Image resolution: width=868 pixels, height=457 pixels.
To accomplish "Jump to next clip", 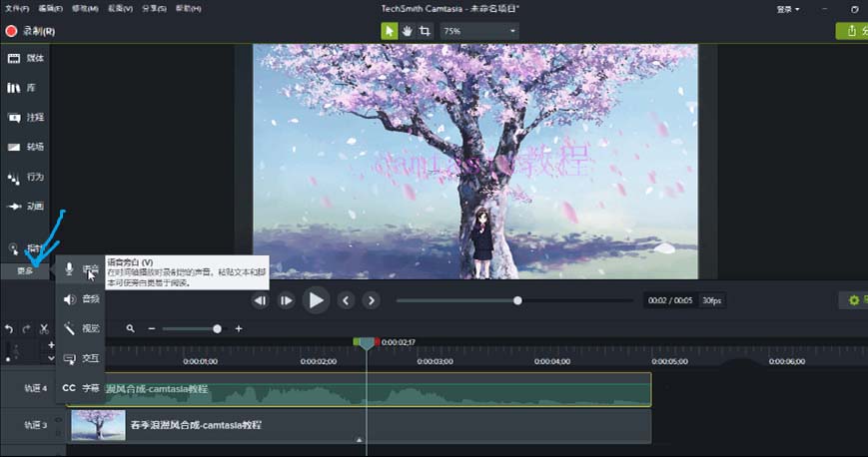I will [372, 300].
